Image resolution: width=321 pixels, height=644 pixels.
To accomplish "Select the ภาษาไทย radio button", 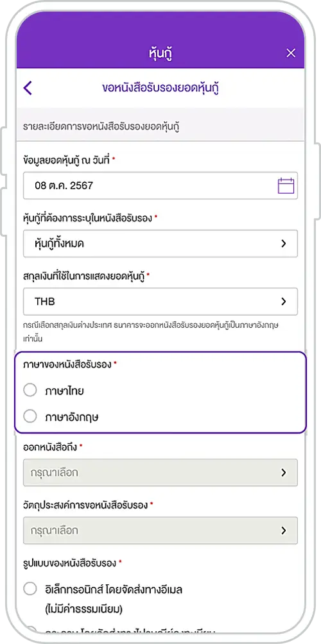I will (x=30, y=391).
